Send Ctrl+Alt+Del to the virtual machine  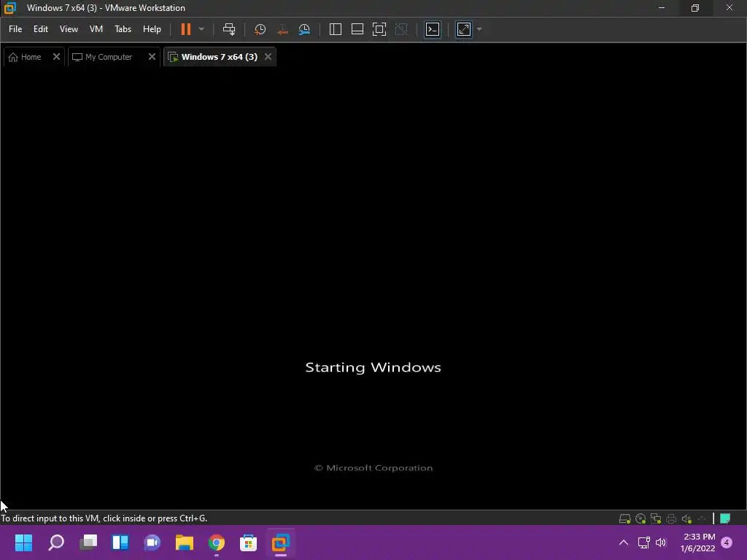click(x=229, y=29)
